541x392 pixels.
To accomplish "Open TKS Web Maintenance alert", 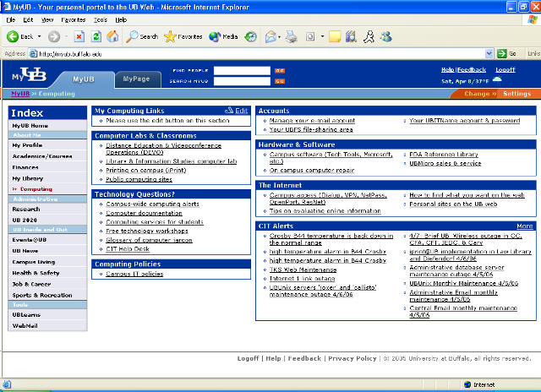I will [x=303, y=269].
